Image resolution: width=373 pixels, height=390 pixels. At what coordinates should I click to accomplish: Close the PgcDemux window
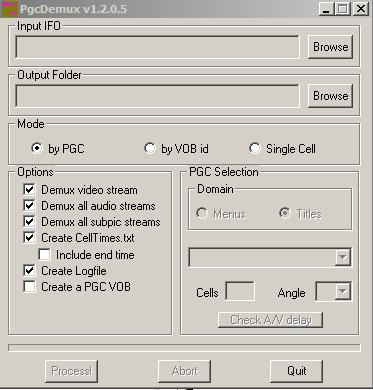pos(360,8)
